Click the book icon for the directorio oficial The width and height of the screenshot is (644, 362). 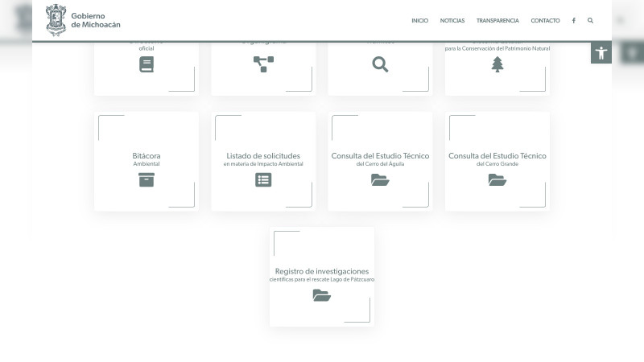pos(147,64)
